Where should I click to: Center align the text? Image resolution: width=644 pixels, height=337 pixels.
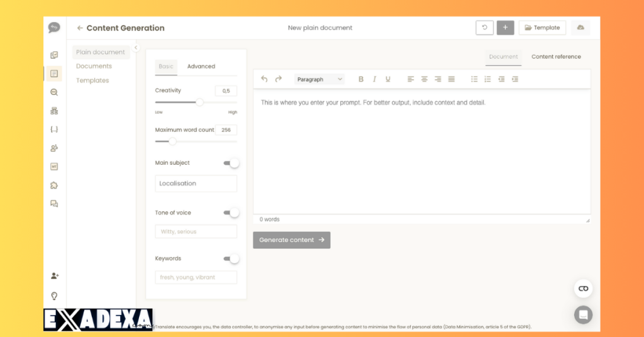(425, 79)
